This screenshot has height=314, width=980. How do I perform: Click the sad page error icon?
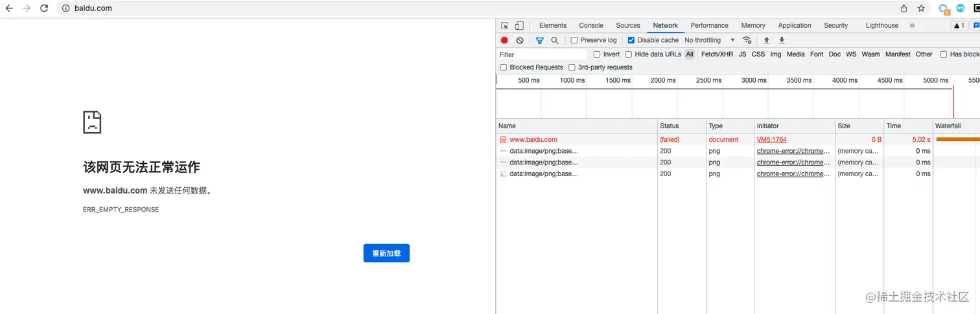coord(92,122)
